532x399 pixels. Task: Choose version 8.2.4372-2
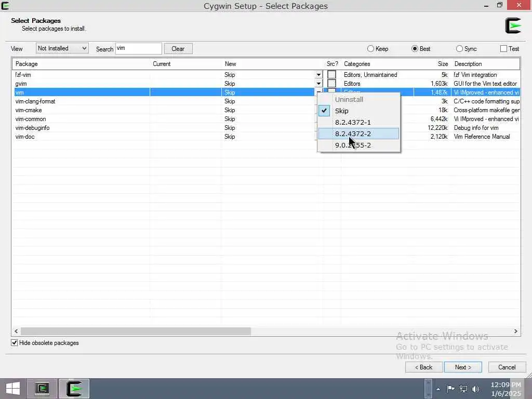(358, 134)
